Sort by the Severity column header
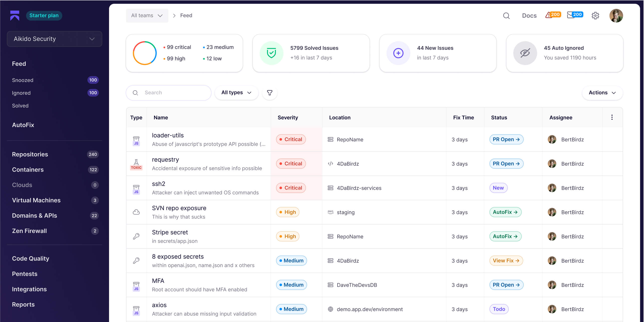Image resolution: width=644 pixels, height=322 pixels. tap(288, 117)
